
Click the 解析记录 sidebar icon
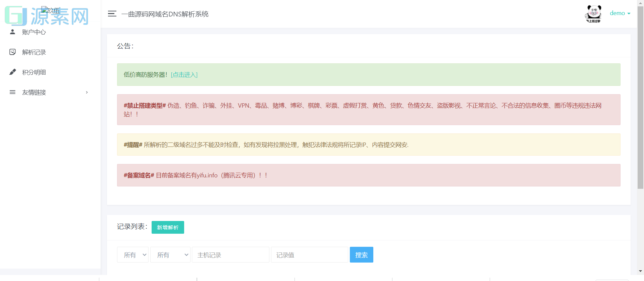pyautogui.click(x=12, y=52)
